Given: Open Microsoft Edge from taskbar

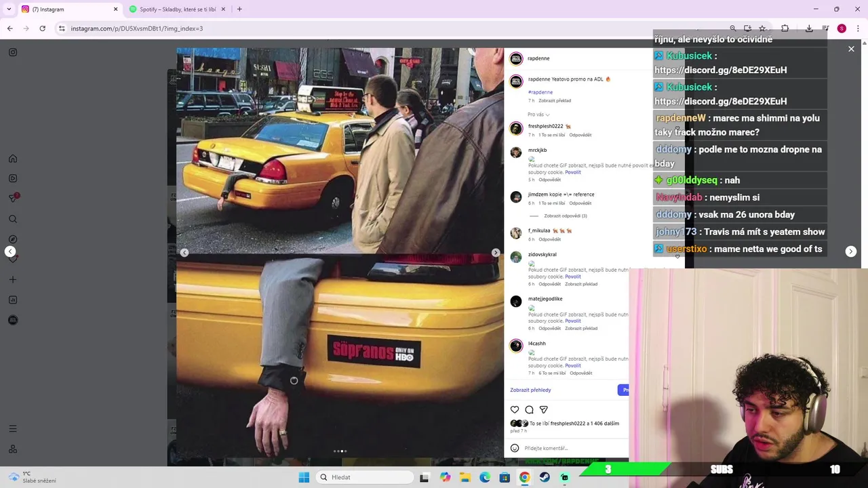Looking at the screenshot, I should (485, 477).
